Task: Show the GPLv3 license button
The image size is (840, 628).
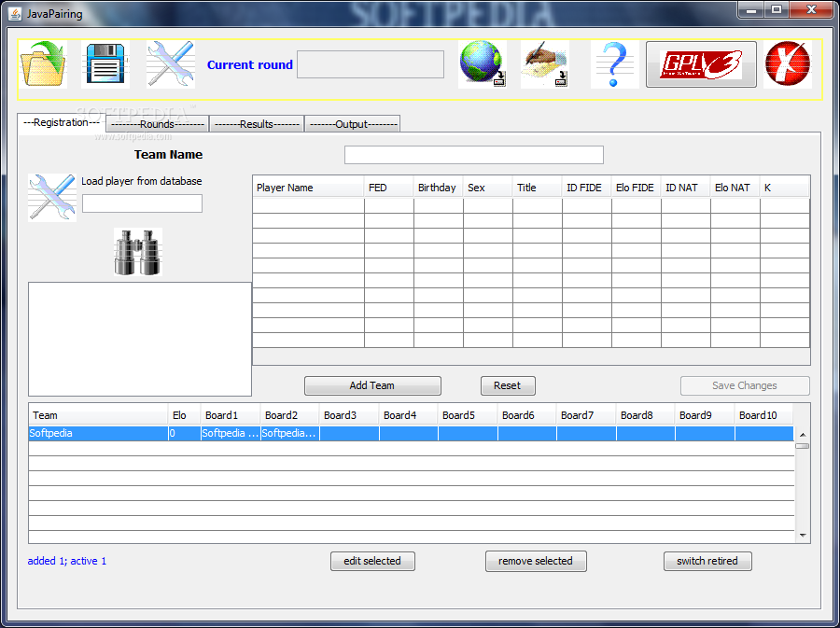Action: tap(701, 64)
